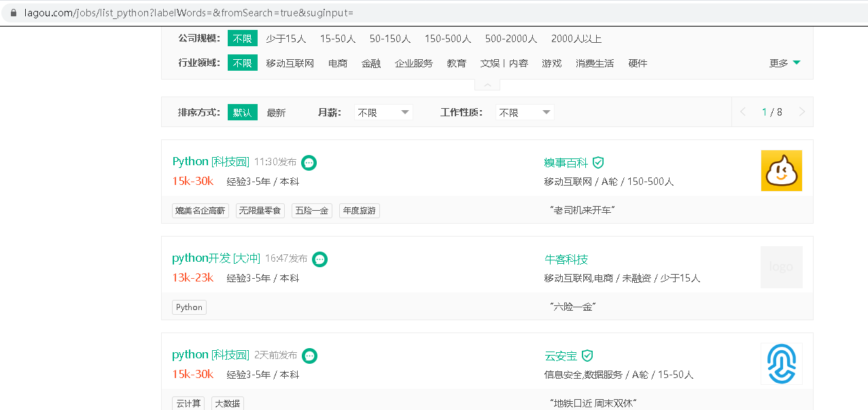Click the "老司机来开车" slogan text
The height and width of the screenshot is (410, 868).
(x=582, y=211)
